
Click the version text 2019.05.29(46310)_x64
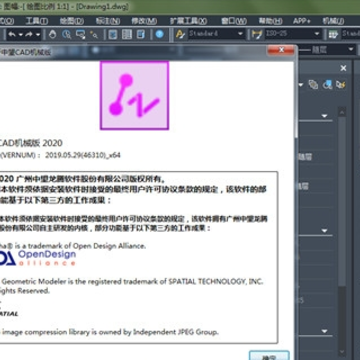click(83, 155)
